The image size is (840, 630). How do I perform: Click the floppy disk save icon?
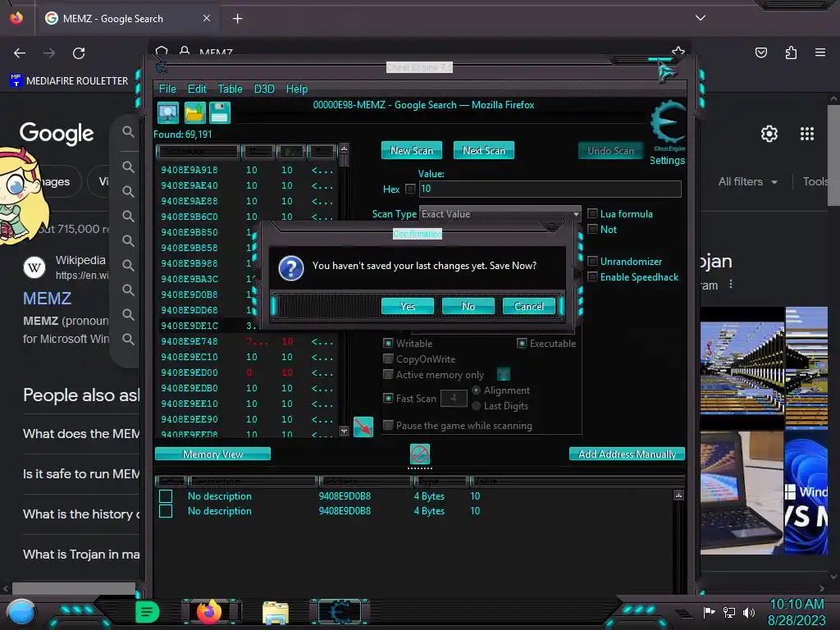coord(220,113)
